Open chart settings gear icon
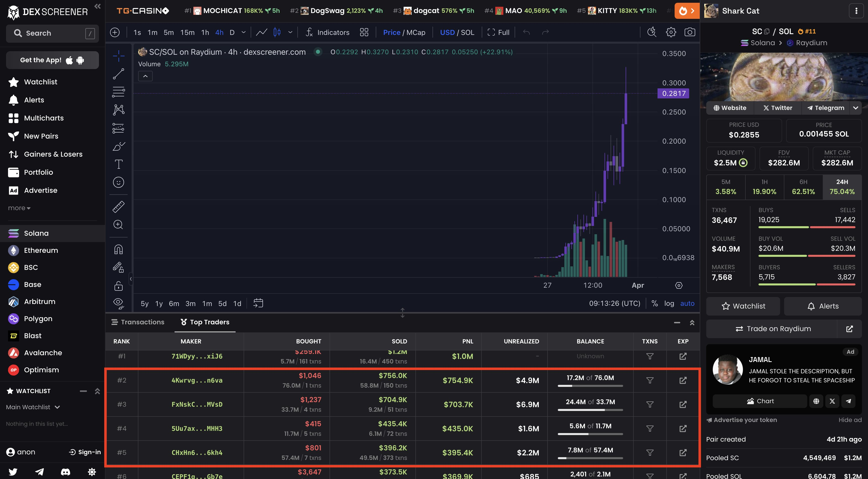 click(x=671, y=32)
